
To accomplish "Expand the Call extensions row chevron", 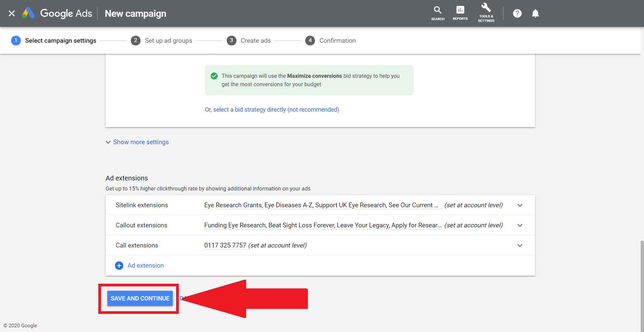I will click(x=520, y=245).
